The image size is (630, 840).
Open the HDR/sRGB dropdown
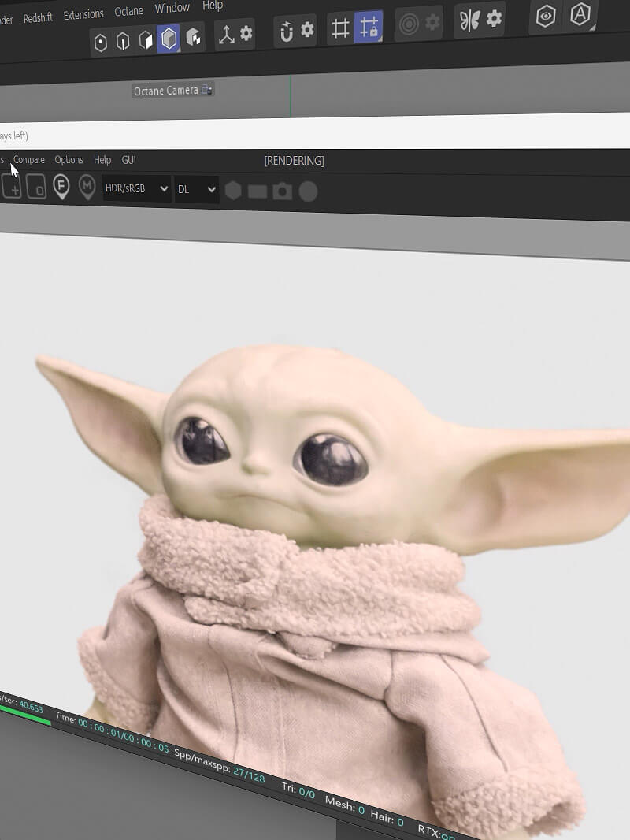(136, 189)
